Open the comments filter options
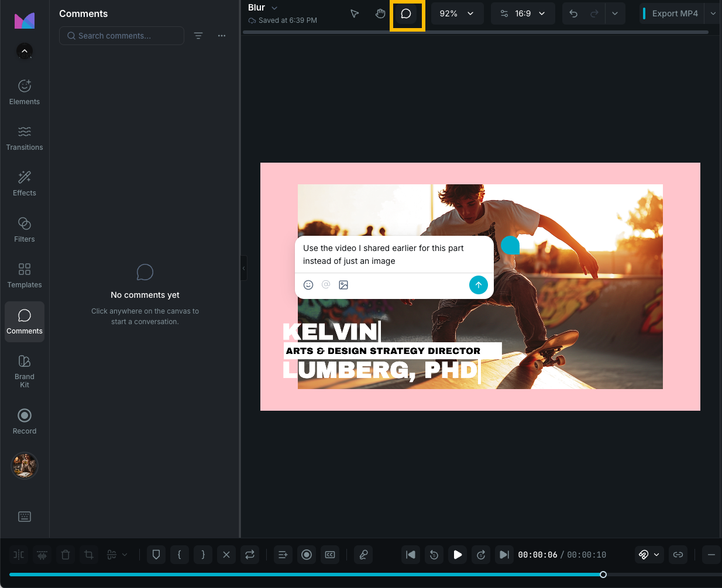The image size is (722, 588). pos(198,36)
